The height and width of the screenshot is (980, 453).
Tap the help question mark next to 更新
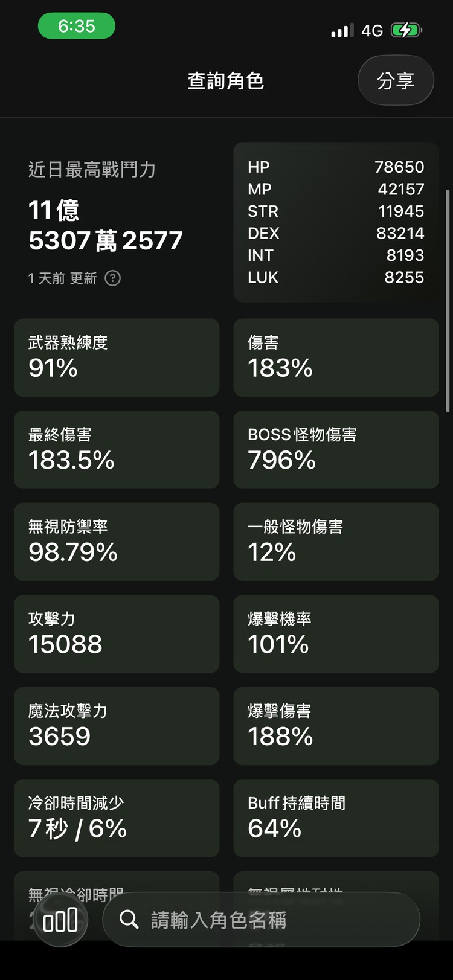click(112, 278)
